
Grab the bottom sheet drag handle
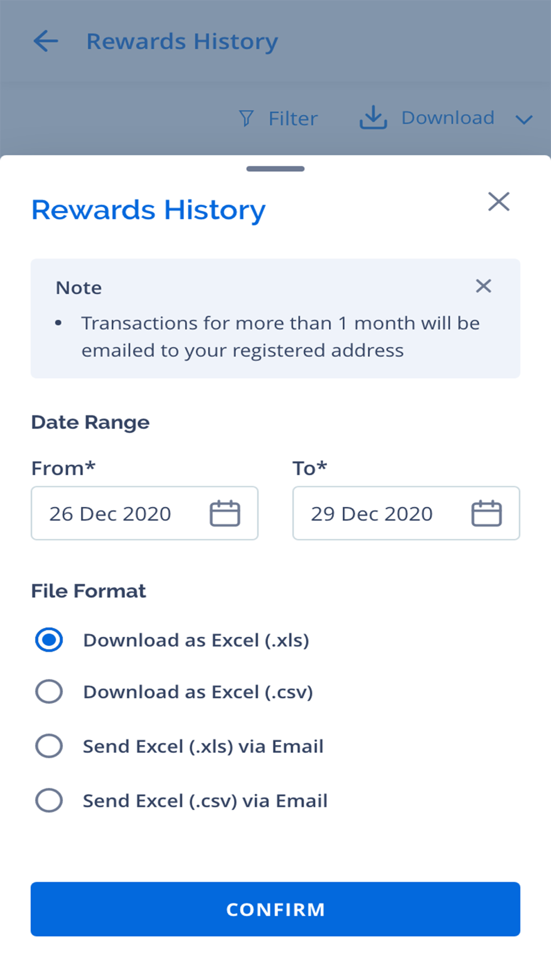tap(275, 169)
